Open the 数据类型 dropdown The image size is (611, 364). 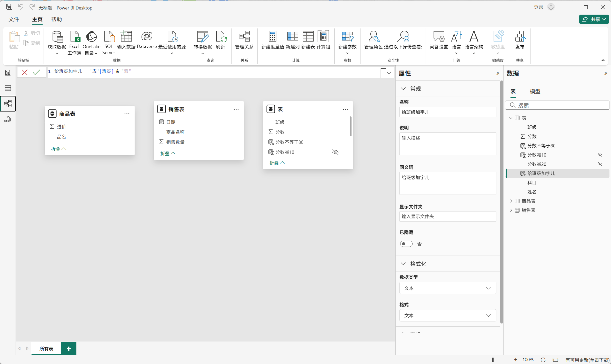447,288
